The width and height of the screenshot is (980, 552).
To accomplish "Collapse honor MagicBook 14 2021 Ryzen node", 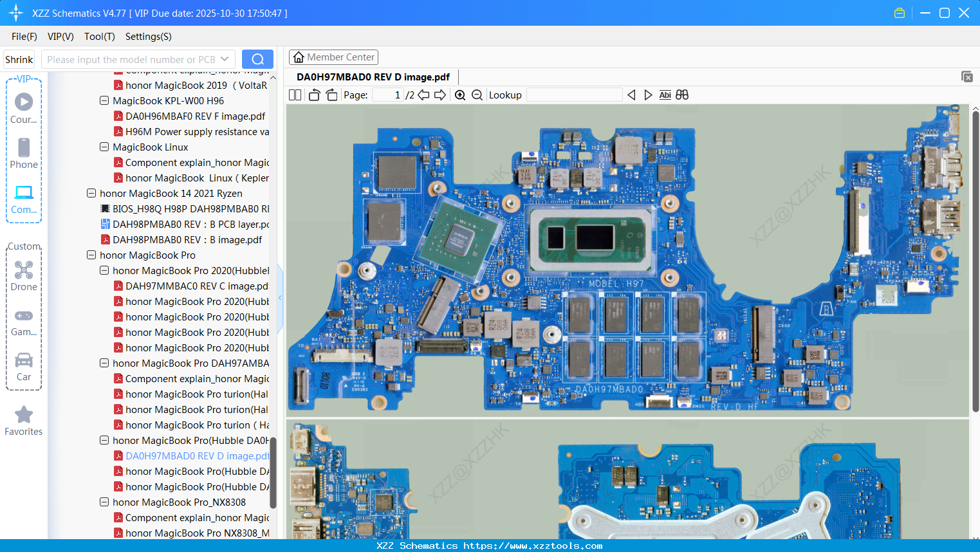I will coord(91,193).
